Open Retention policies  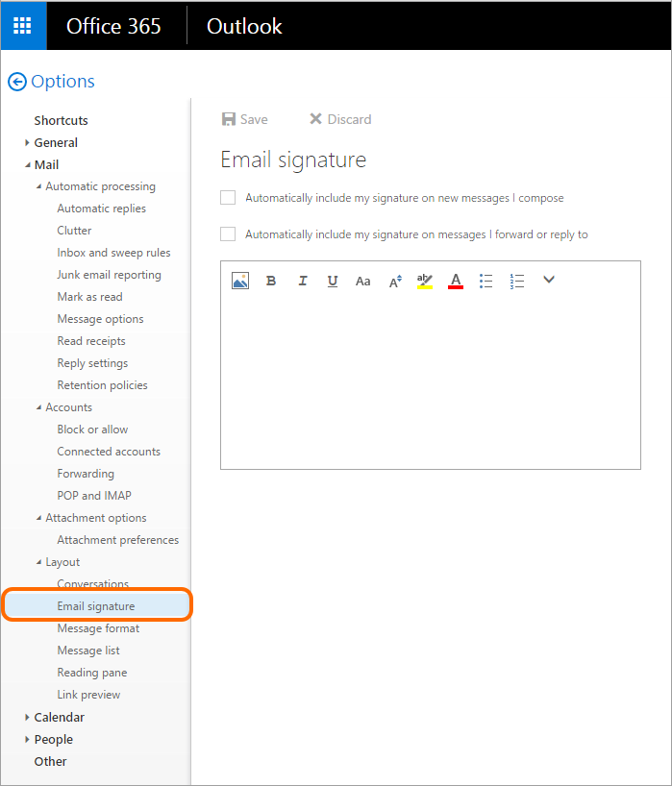(x=102, y=385)
